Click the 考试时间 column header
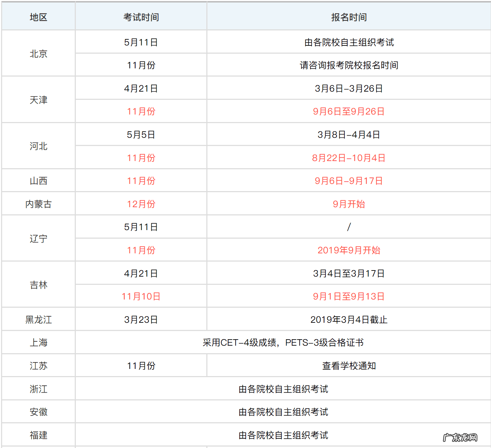 [x=141, y=17]
